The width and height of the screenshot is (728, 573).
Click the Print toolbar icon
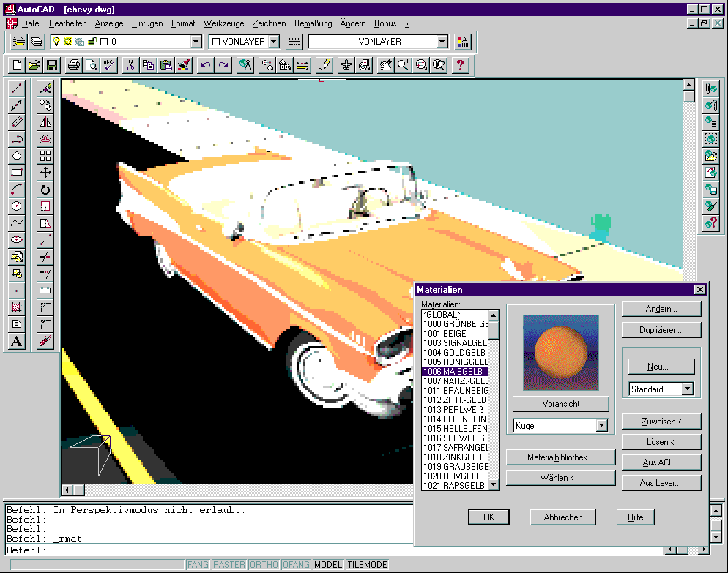[73, 65]
